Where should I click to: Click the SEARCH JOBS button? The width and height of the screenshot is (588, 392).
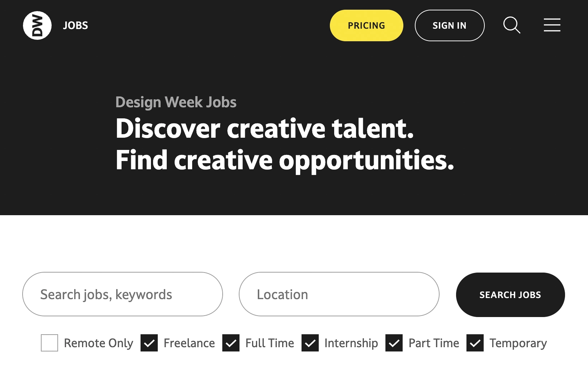pos(510,294)
